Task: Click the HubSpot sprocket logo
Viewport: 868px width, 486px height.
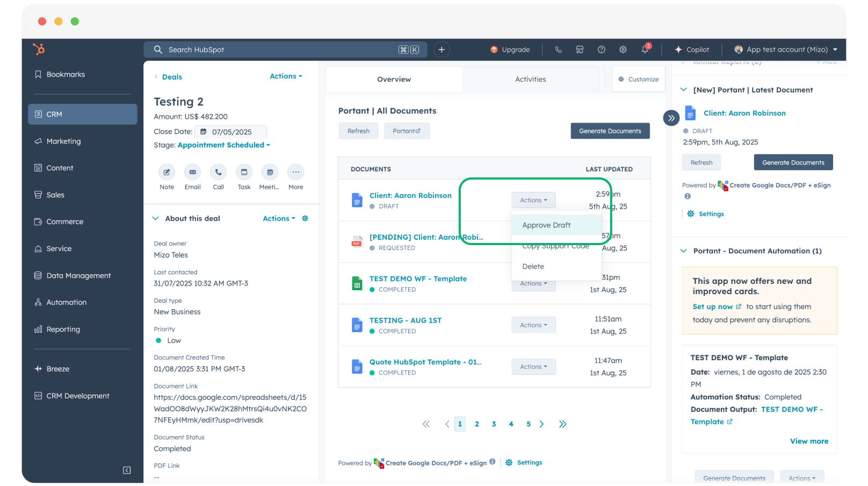Action: pyautogui.click(x=39, y=49)
